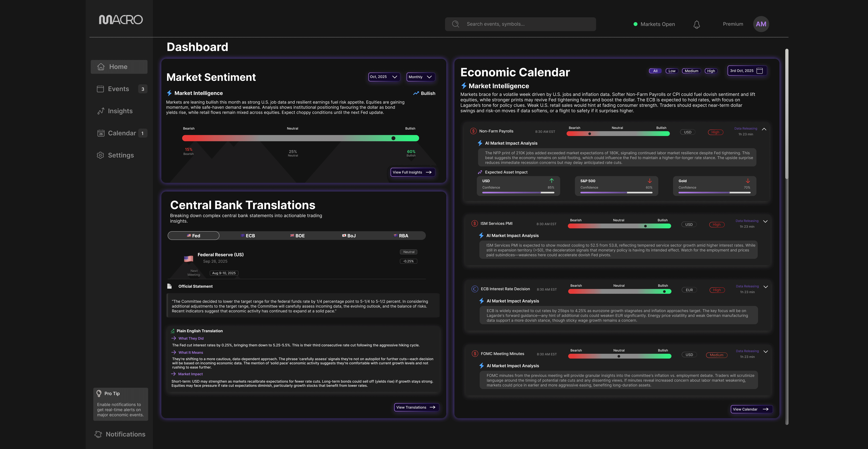Viewport: 868px width, 449px height.
Task: Click the Insights chart icon
Action: tap(100, 111)
